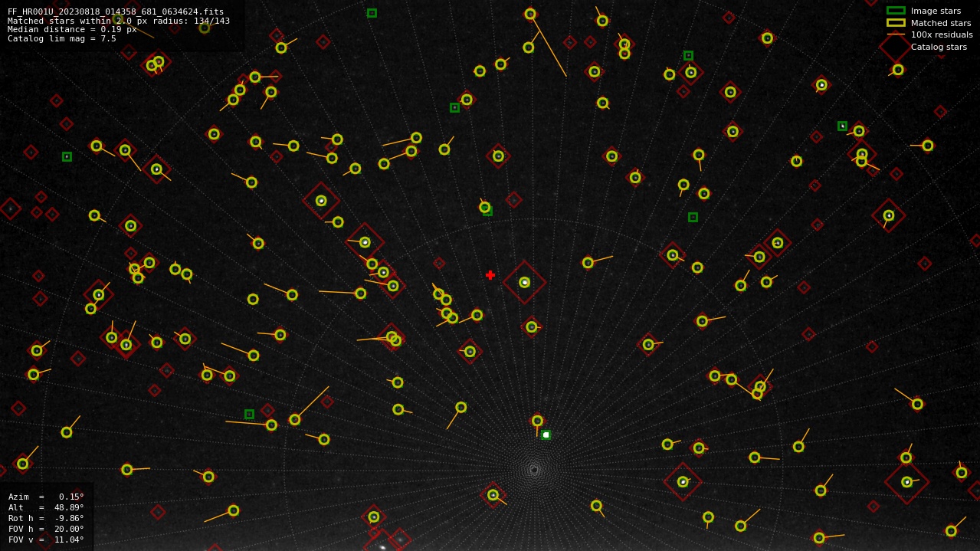Click the 'Catalog lim mag = 7.5' text
Viewport: 980px width, 551px height.
coord(62,38)
